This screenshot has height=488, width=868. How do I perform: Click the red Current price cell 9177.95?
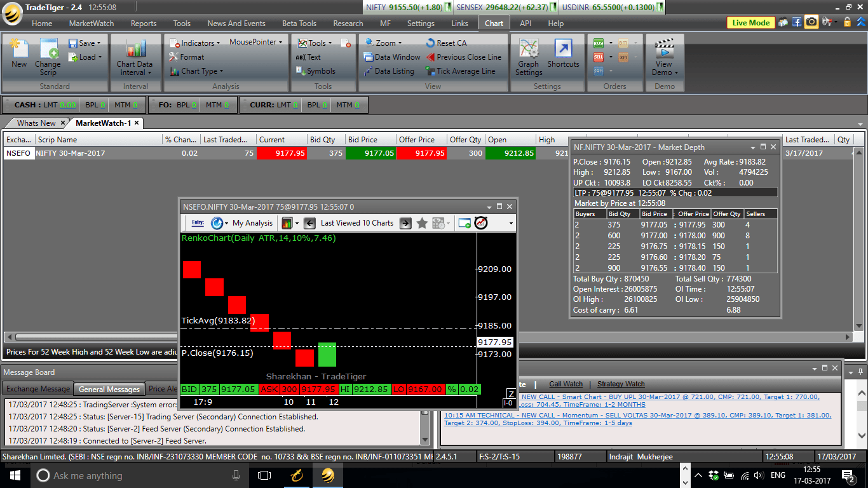282,153
